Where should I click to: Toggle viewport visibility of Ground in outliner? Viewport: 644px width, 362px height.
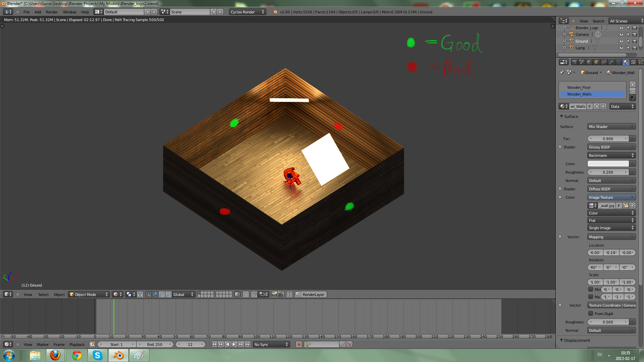621,41
